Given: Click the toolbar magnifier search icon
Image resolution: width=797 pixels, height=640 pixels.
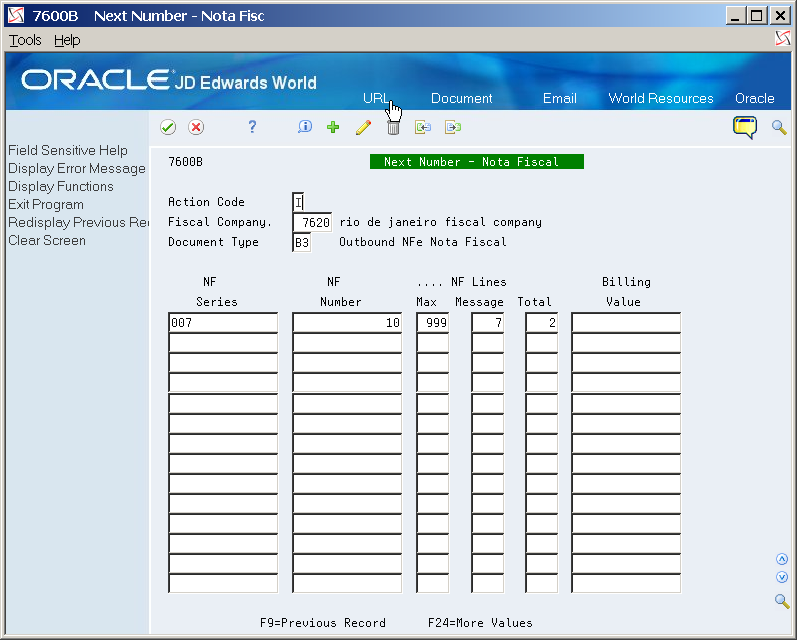Looking at the screenshot, I should 779,127.
